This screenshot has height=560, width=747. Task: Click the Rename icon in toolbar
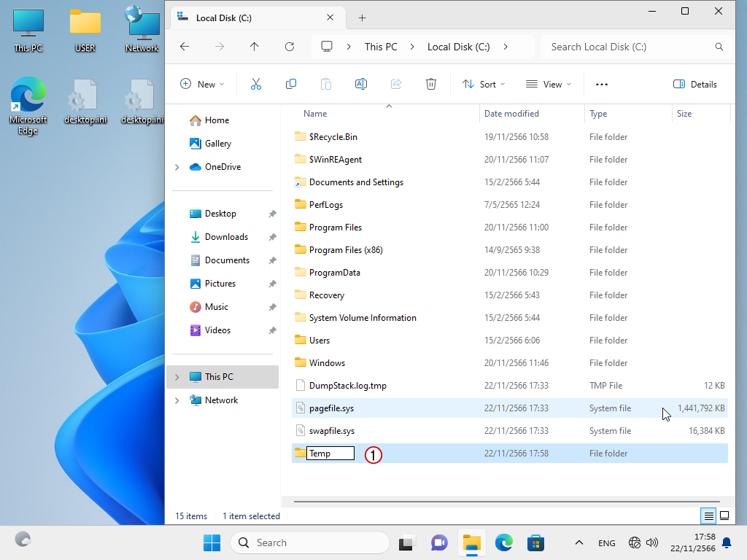point(360,84)
